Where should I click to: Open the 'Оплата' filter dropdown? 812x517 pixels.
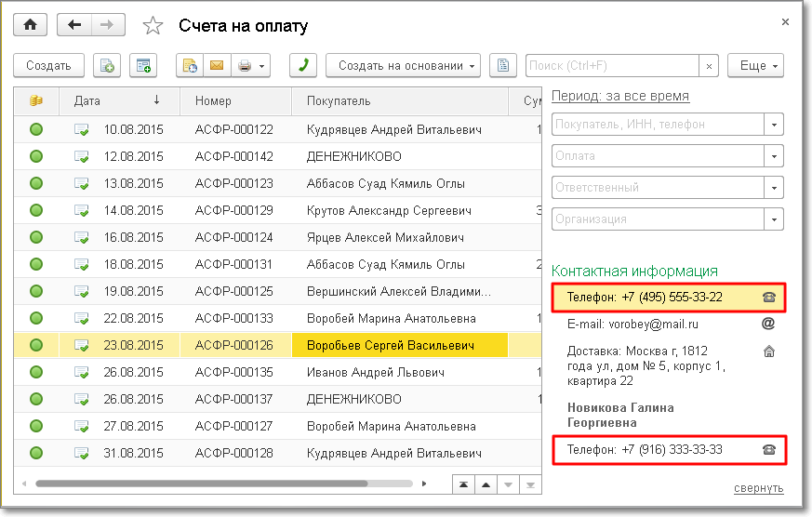click(x=774, y=156)
